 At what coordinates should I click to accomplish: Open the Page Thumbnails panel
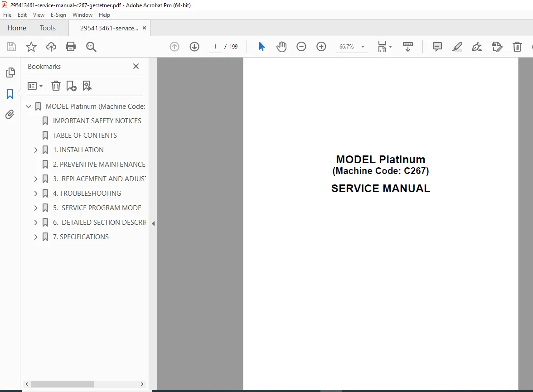(10, 72)
